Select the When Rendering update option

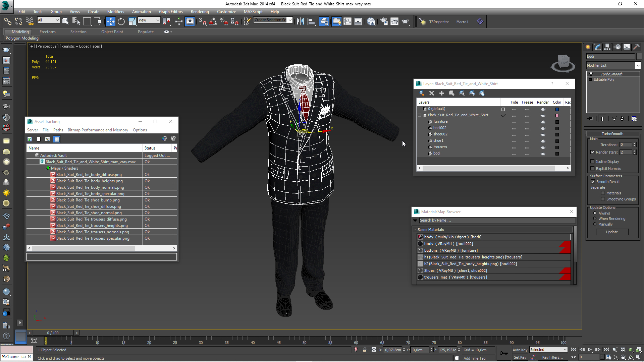click(x=595, y=219)
